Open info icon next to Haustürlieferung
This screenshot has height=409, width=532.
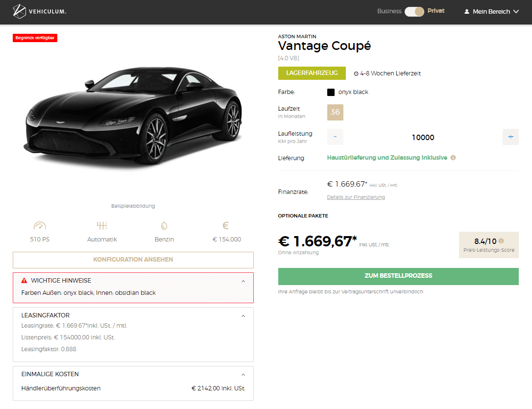tap(453, 158)
